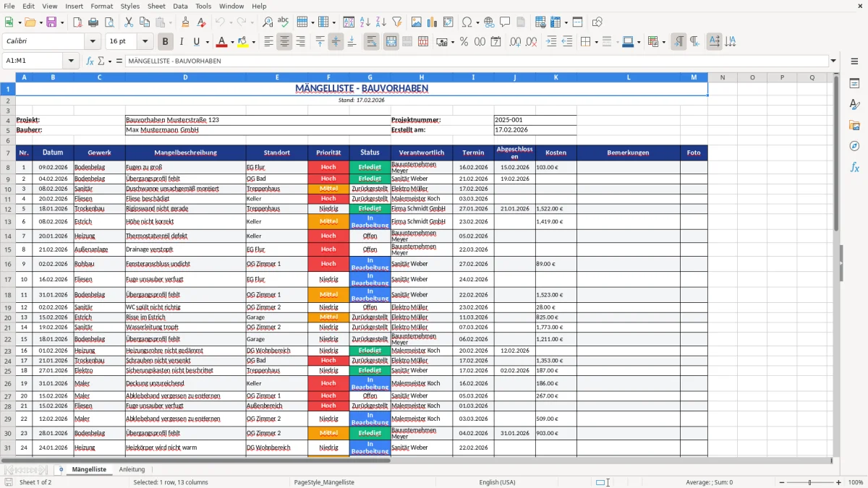Screen dimensions: 868x488
Task: Open the font color picker arrow
Action: point(231,41)
